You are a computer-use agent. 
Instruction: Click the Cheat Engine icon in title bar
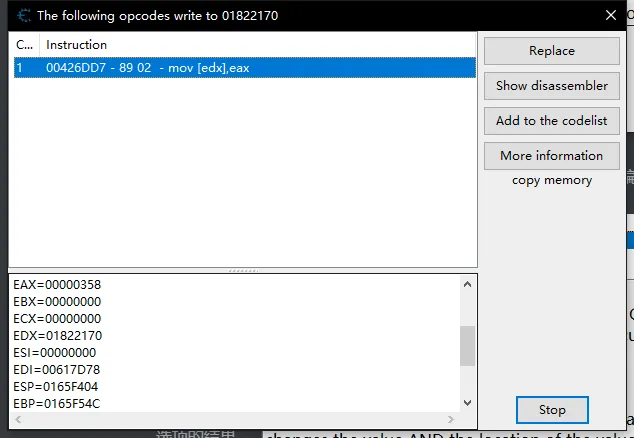[x=21, y=16]
